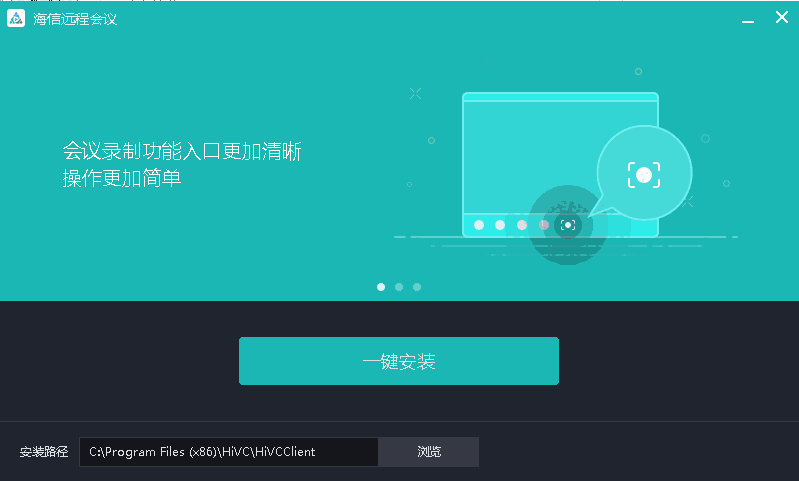
Task: Minimize the installer window
Action: coord(748,20)
